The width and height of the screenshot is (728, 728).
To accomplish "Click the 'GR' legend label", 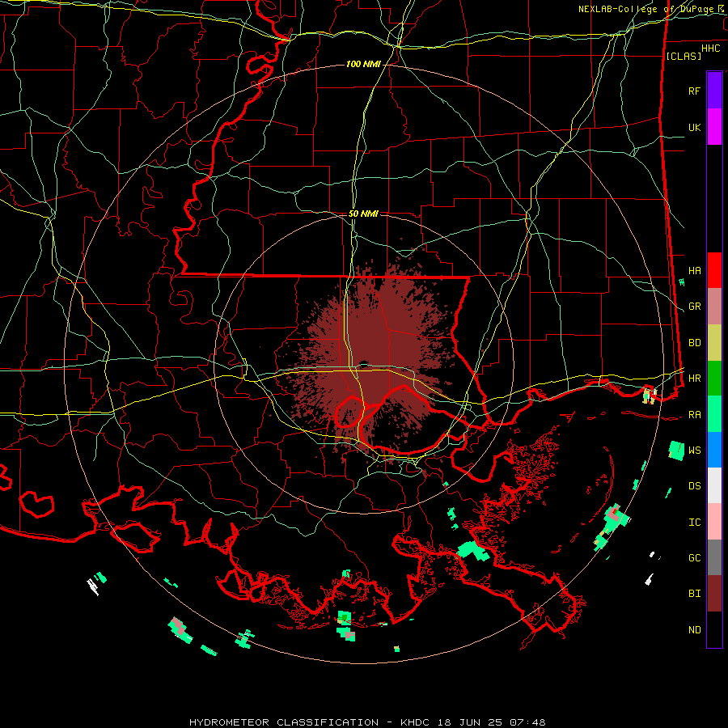I will pyautogui.click(x=694, y=307).
